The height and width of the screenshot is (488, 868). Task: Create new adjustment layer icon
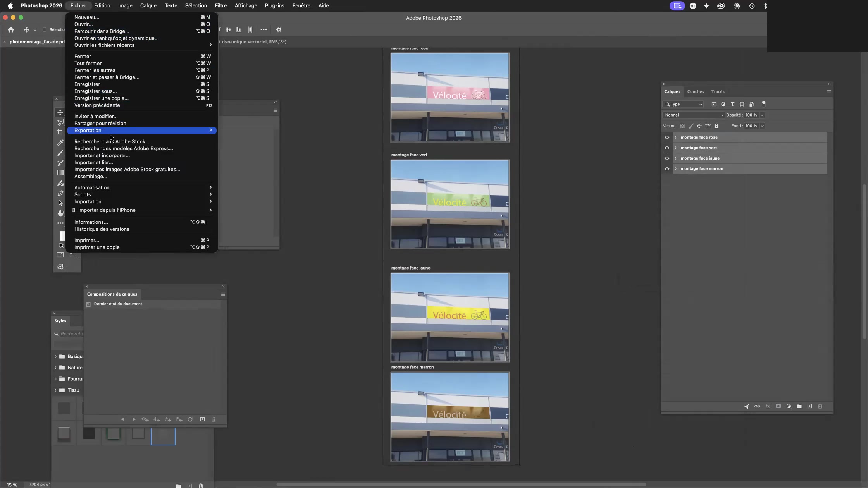point(789,406)
